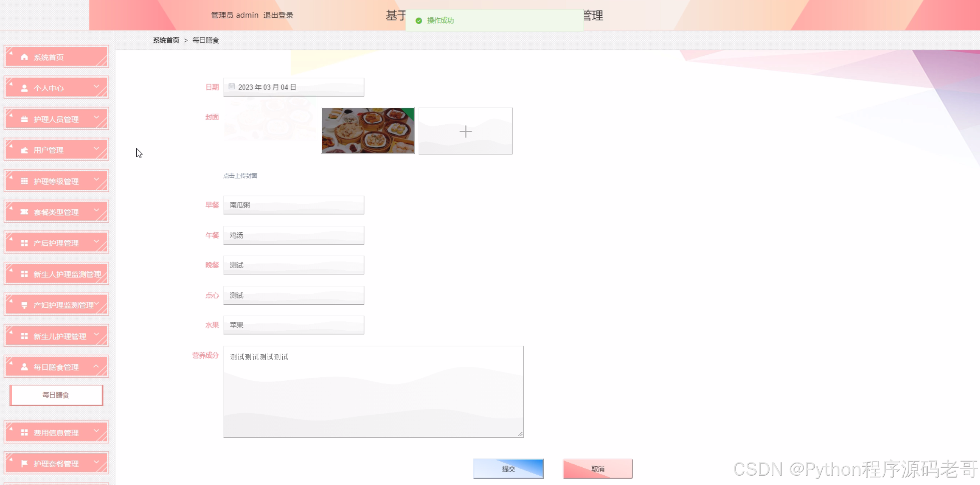Click the person icon in 个人中心
This screenshot has height=485, width=980.
[24, 88]
